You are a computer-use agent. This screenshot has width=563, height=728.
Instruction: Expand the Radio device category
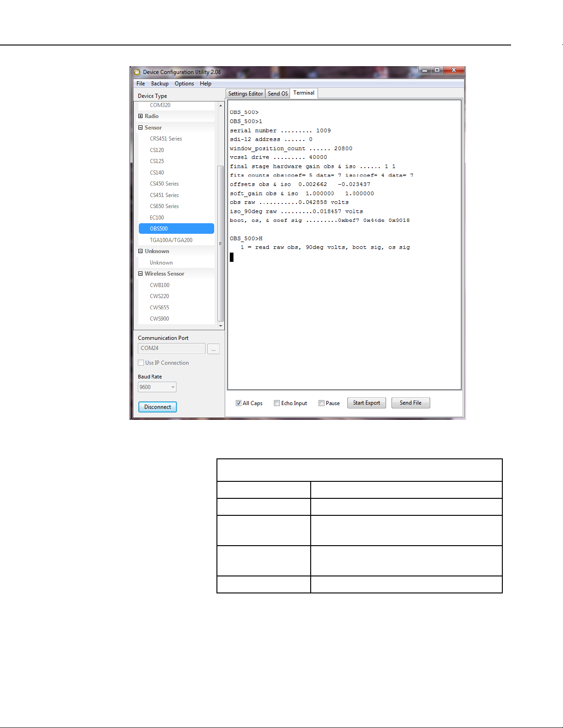click(141, 116)
